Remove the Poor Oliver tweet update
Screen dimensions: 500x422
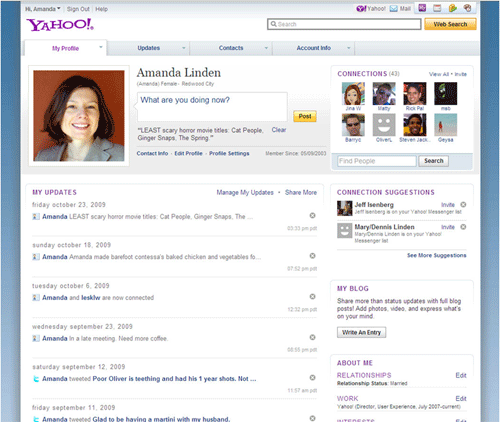coord(312,378)
